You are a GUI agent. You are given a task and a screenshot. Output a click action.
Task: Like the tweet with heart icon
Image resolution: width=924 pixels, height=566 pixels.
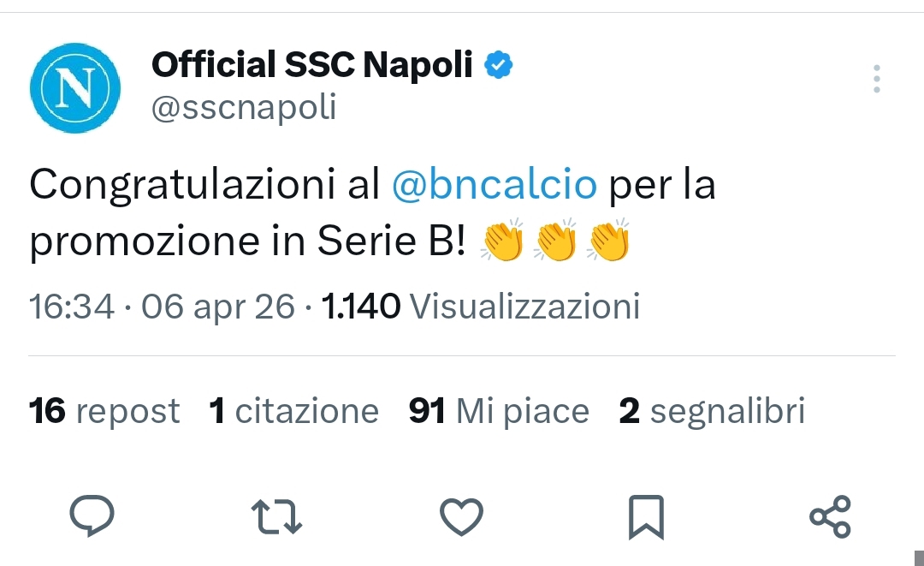click(462, 517)
